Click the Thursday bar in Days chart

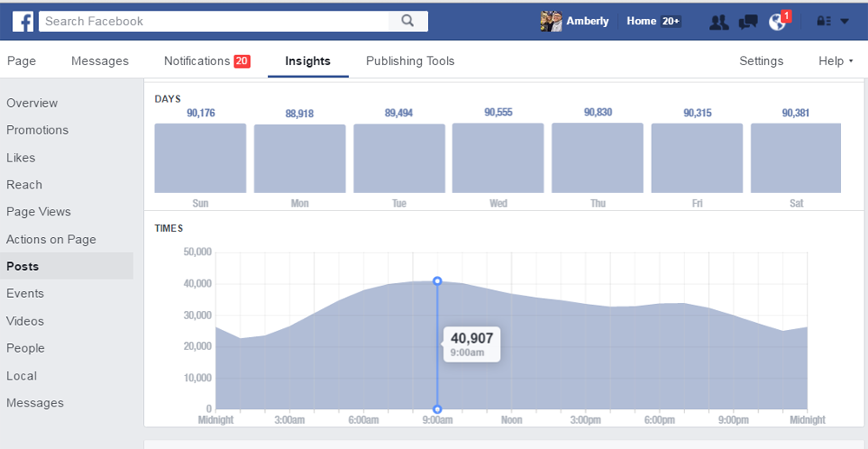(597, 158)
